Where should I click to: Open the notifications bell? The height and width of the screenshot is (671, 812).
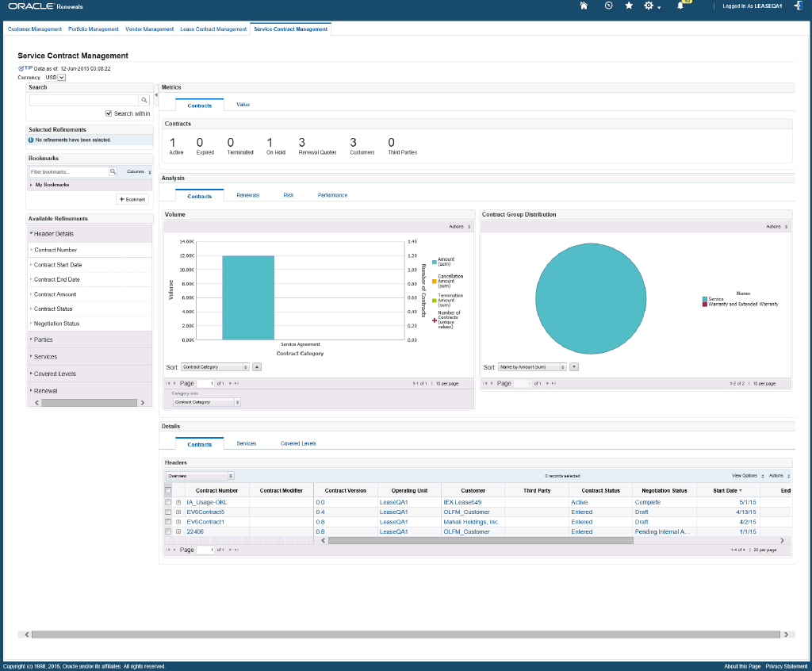680,6
